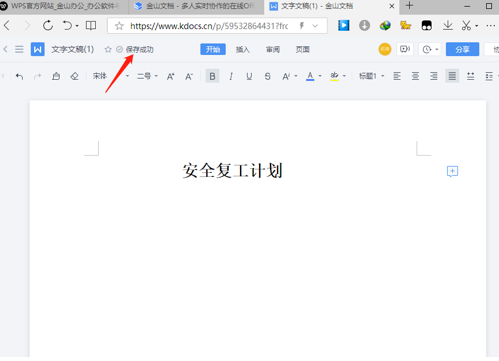Open the 宋体 font name dropdown
499x361 pixels.
[111, 76]
